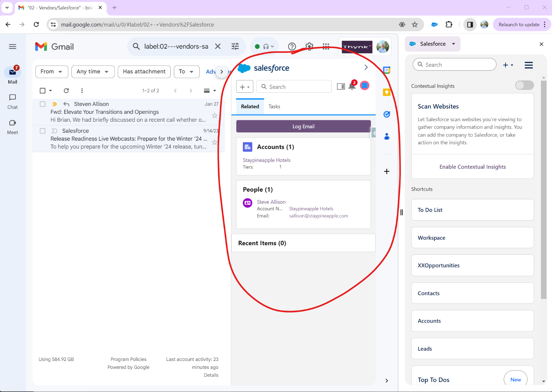Screen dimensions: 552x392
Task: Click the right Salesforce panel scrollbar
Action: 544,190
